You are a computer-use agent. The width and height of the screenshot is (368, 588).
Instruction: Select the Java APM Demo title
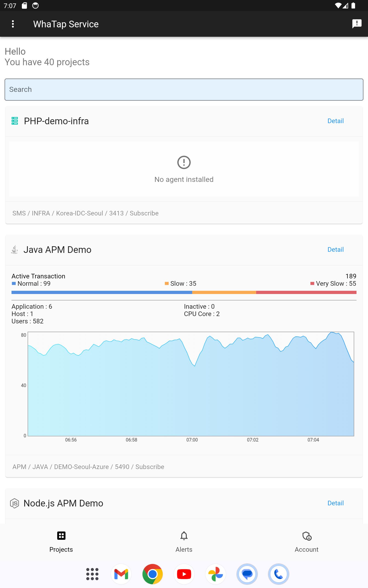coord(57,249)
